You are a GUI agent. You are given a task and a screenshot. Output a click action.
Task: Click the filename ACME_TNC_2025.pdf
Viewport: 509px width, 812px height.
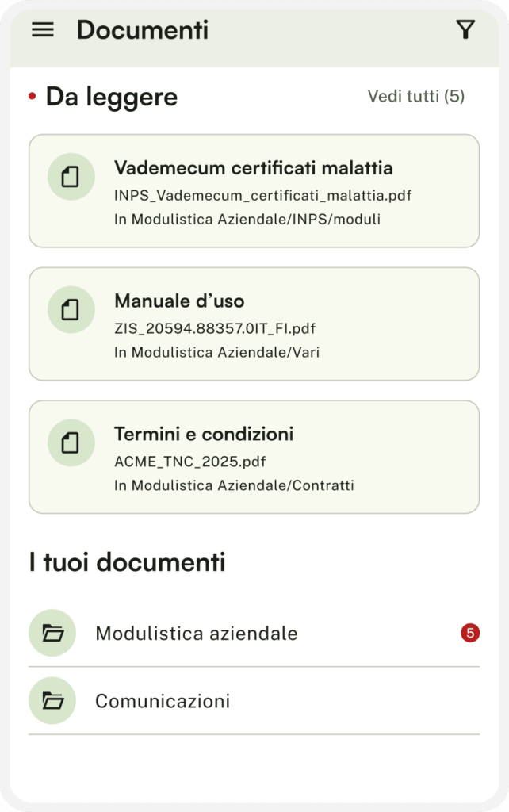pos(178,462)
